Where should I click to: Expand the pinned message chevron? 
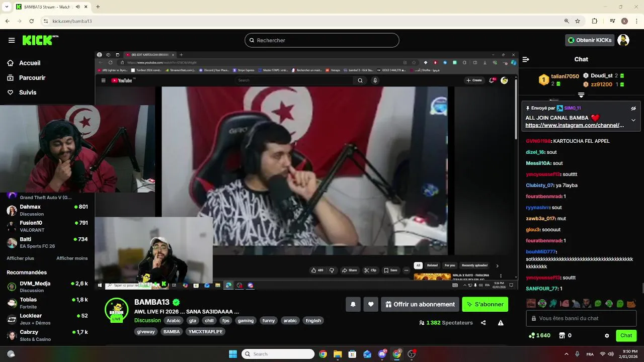coord(633,120)
